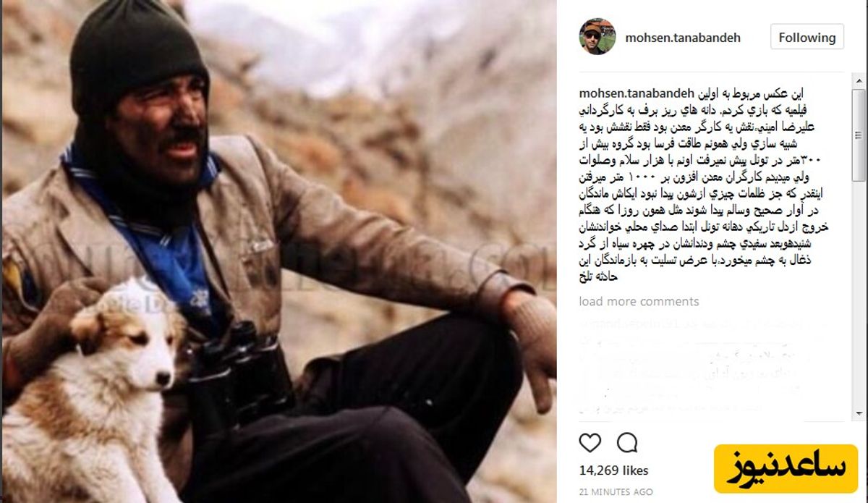
Task: Open the mohsen.tanabandeh profile avatar
Action: click(597, 37)
